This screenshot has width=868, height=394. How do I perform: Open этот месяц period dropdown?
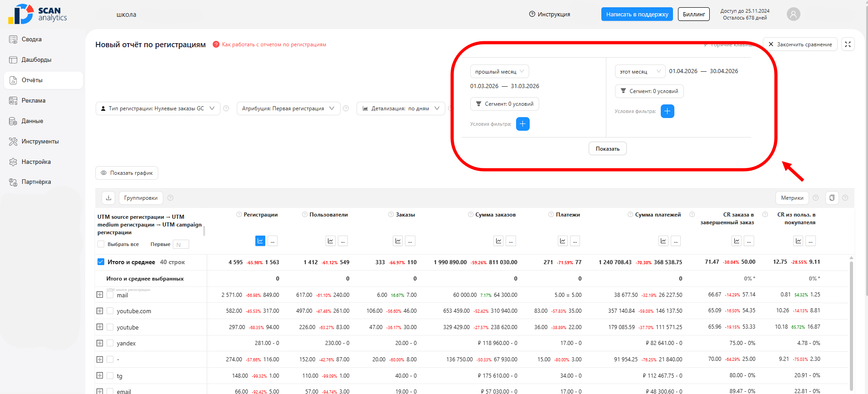640,72
